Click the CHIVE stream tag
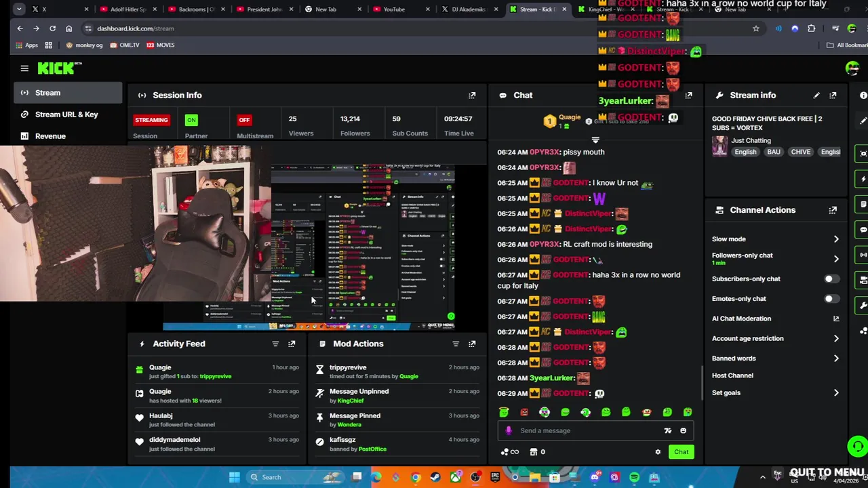Screen dimensions: 868x488 (800, 152)
